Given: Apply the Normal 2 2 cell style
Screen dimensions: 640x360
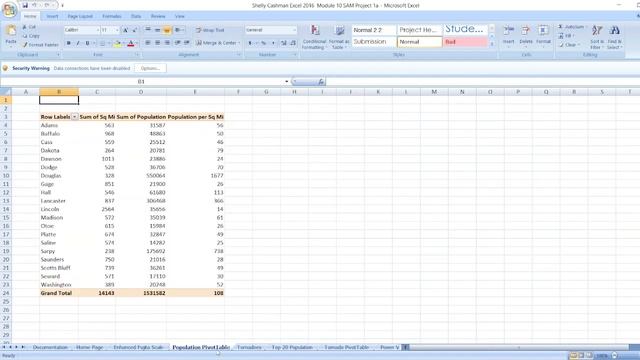Looking at the screenshot, I should (374, 30).
